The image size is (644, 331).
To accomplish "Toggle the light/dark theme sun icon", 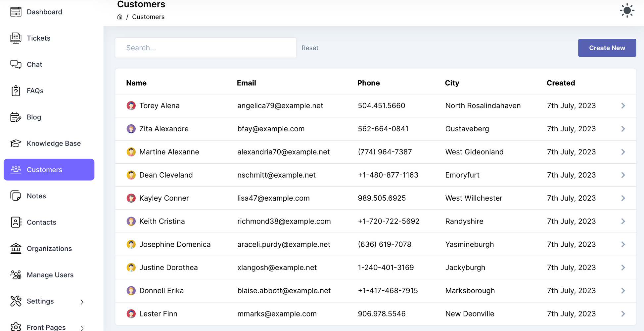I will (627, 11).
